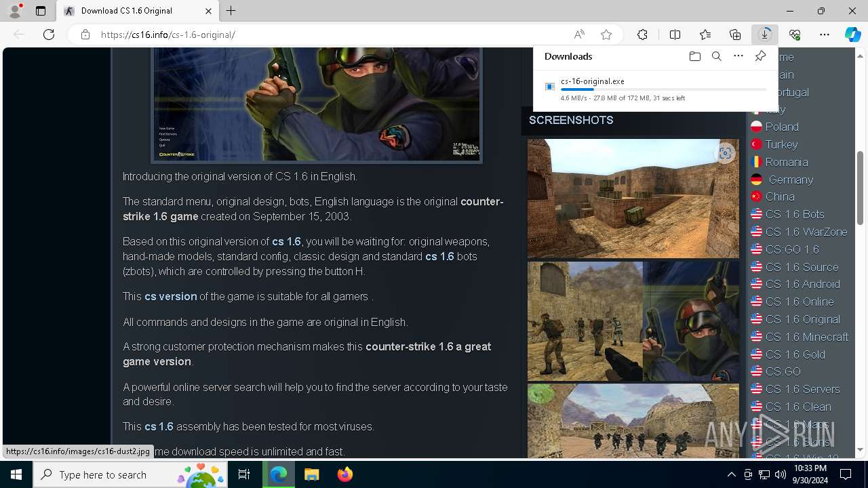Open the notification center

tap(846, 474)
